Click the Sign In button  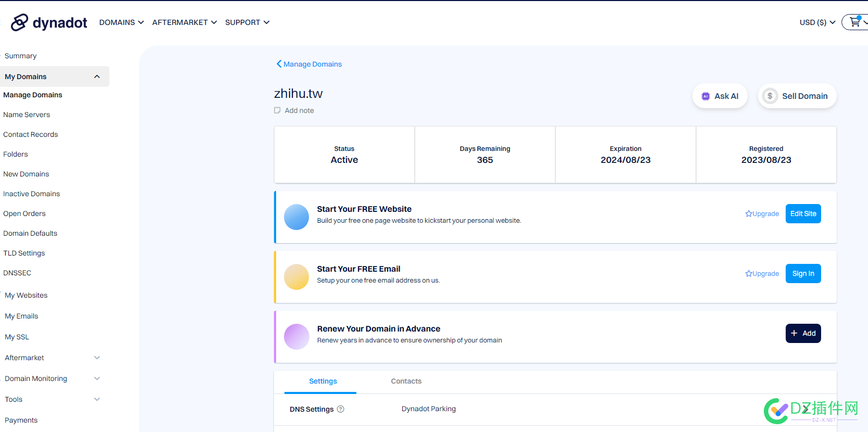803,273
